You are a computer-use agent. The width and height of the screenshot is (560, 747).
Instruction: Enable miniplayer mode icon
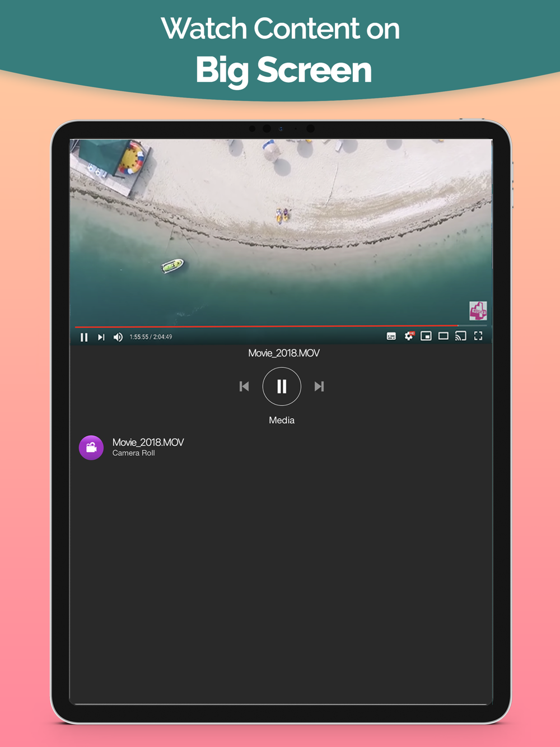[426, 336]
